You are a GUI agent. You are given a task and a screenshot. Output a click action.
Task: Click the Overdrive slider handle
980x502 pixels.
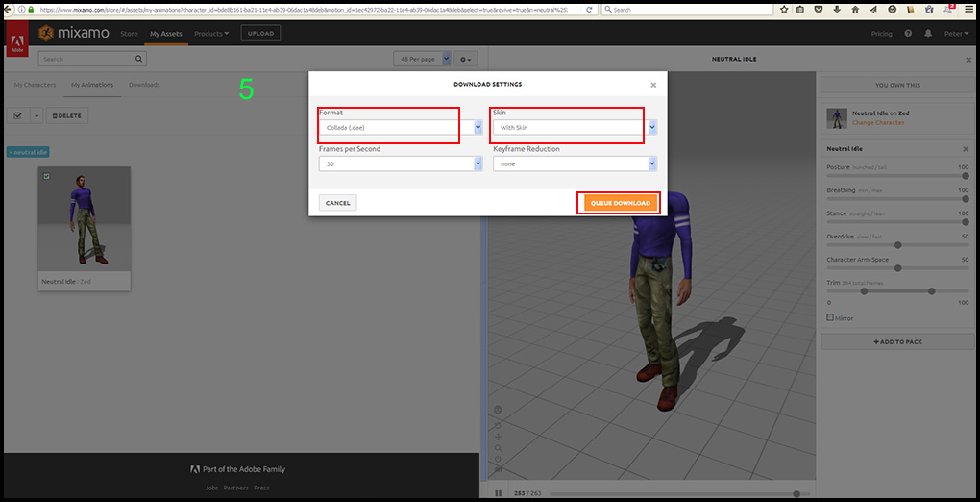[x=898, y=244]
